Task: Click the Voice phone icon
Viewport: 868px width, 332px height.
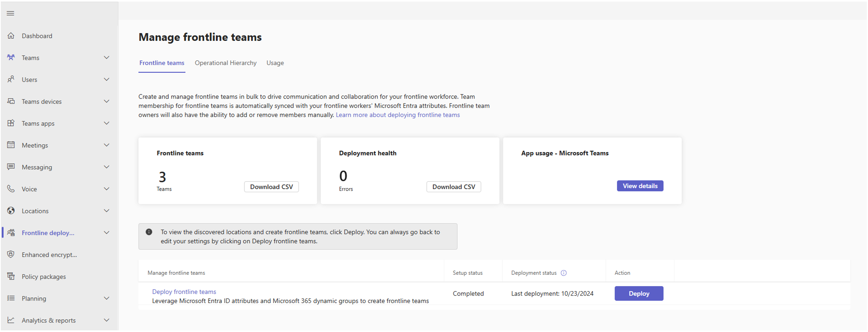Action: tap(11, 189)
